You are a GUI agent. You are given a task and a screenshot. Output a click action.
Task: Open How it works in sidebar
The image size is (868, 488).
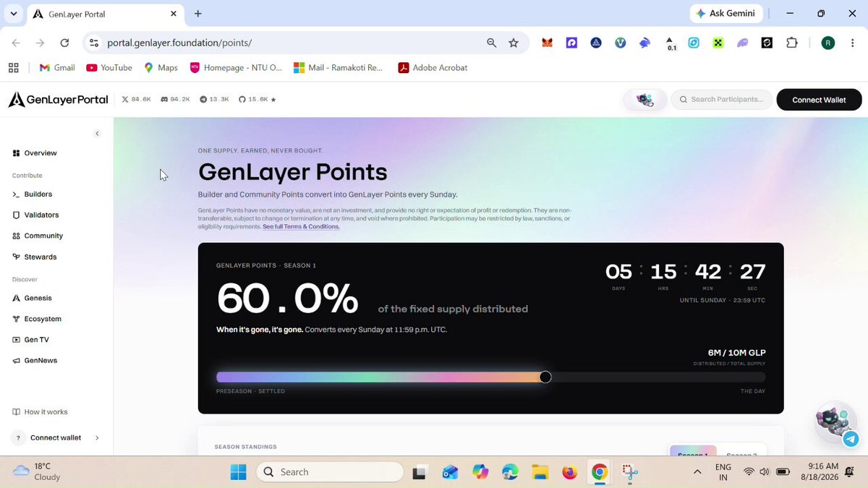(x=40, y=412)
